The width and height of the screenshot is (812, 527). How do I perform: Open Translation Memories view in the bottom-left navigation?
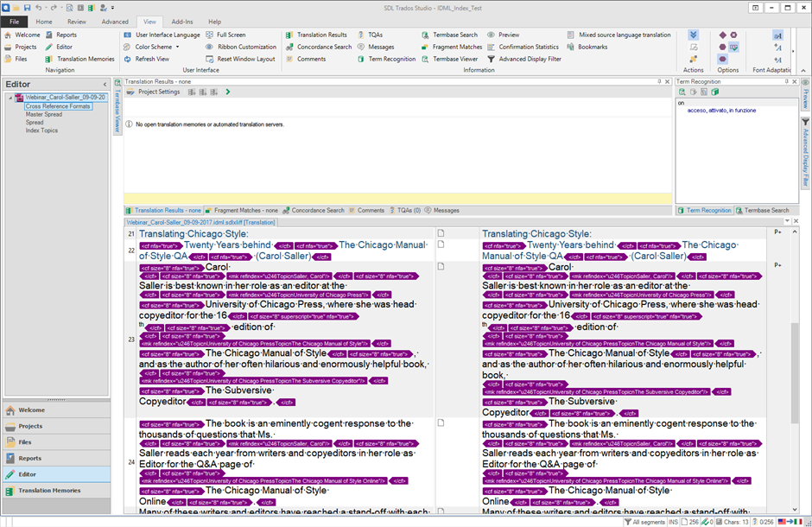57,490
